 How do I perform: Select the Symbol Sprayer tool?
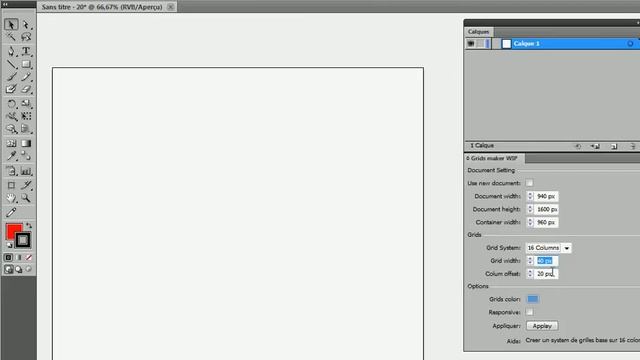(11, 171)
